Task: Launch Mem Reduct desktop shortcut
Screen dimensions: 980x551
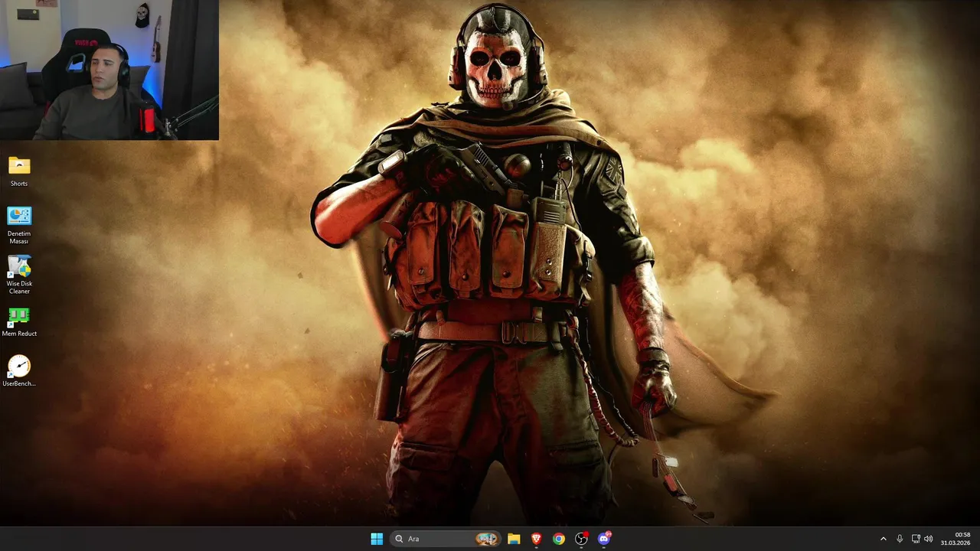Action: point(19,322)
